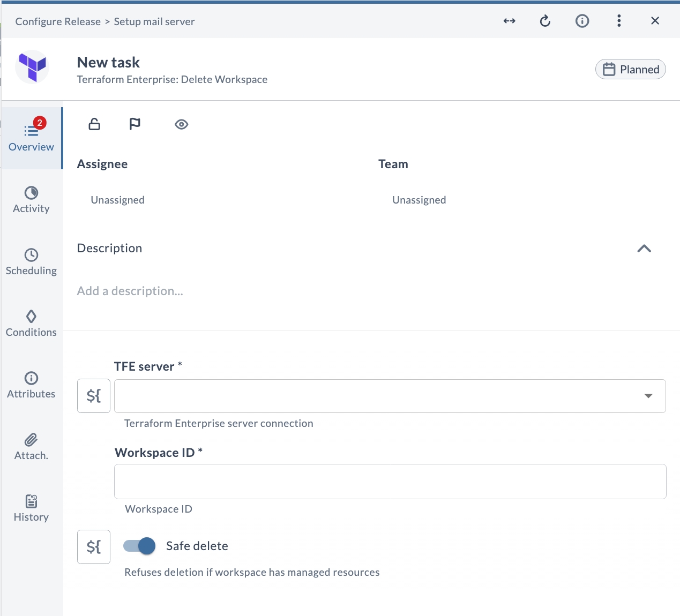Toggle the Safe delete switch
Image resolution: width=680 pixels, height=616 pixels.
[x=139, y=546]
